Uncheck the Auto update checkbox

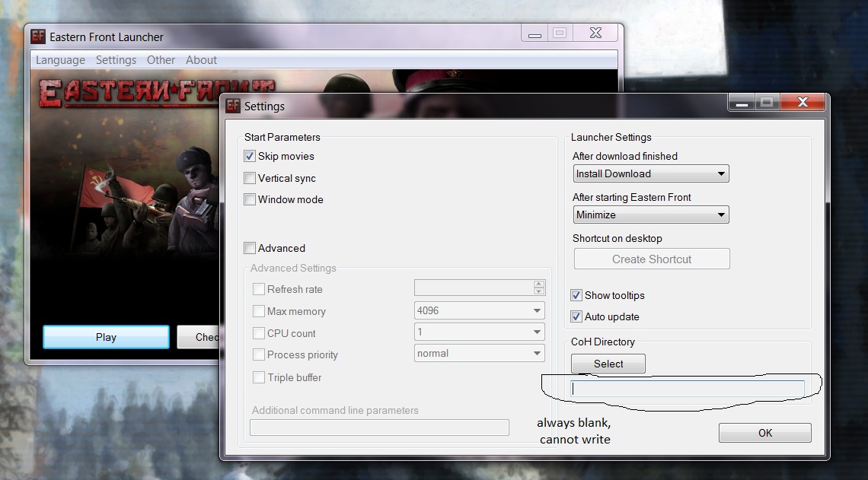pyautogui.click(x=576, y=316)
